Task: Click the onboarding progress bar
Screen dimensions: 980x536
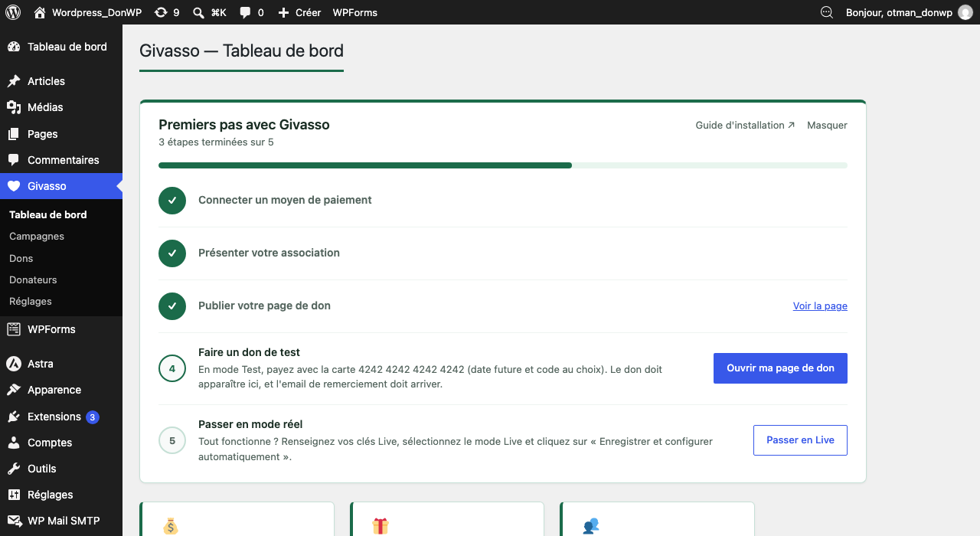Action: [503, 165]
